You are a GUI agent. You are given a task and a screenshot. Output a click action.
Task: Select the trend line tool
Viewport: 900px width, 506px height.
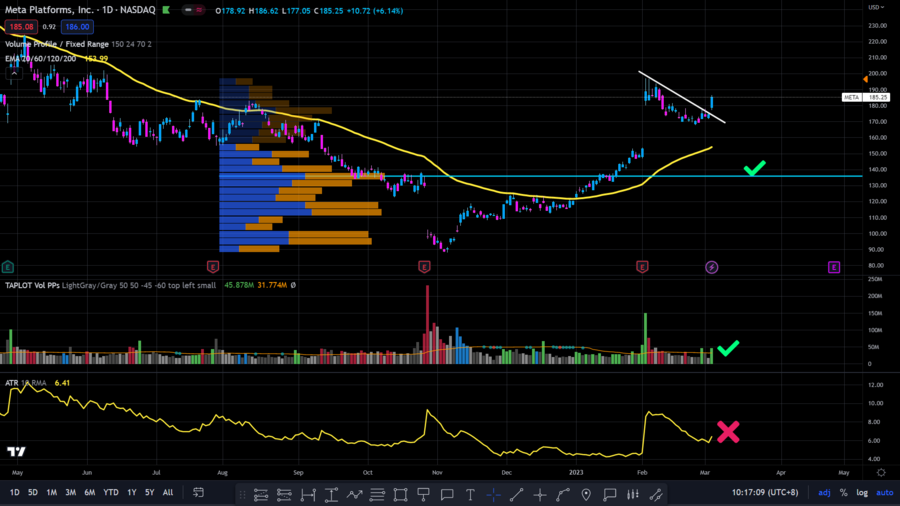(x=516, y=494)
